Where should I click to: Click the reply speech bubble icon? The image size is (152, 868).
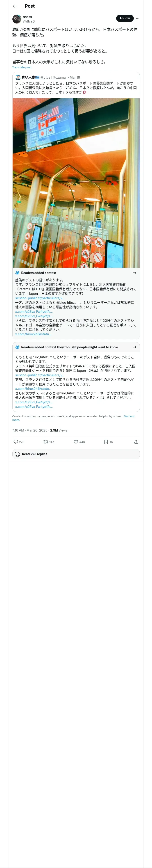click(16, 441)
